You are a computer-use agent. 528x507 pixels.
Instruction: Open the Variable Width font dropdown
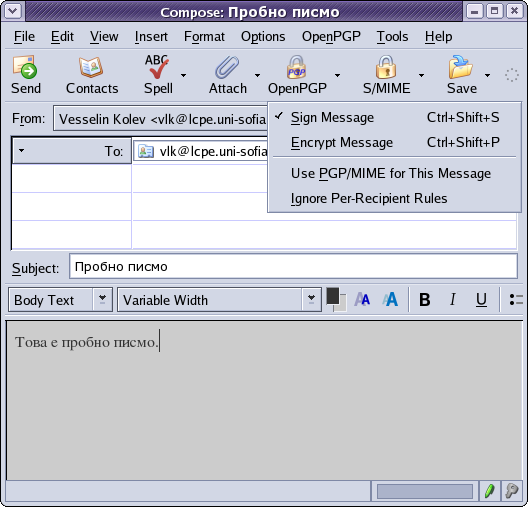coord(311,299)
